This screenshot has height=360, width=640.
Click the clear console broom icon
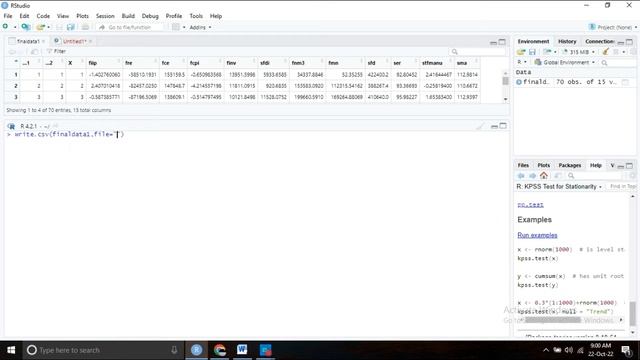[x=480, y=126]
